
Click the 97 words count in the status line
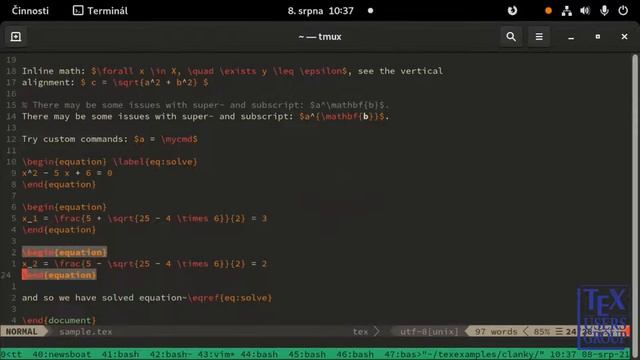click(496, 331)
